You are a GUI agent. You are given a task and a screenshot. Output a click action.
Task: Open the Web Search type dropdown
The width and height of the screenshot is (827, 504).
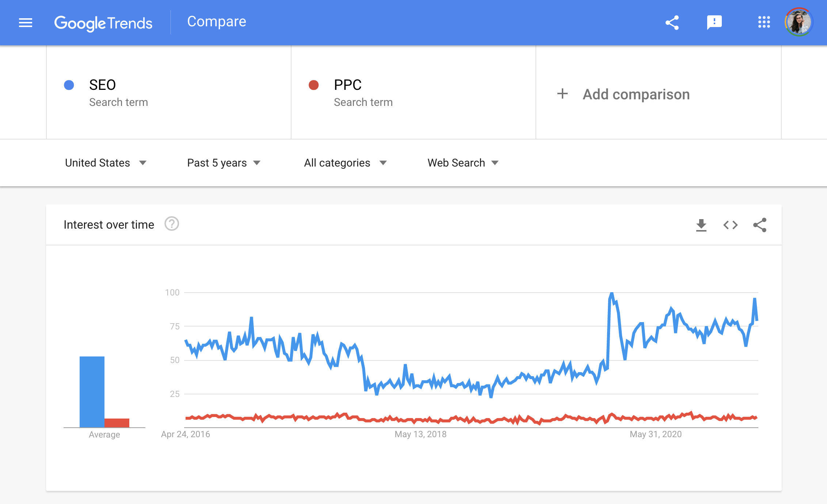463,163
